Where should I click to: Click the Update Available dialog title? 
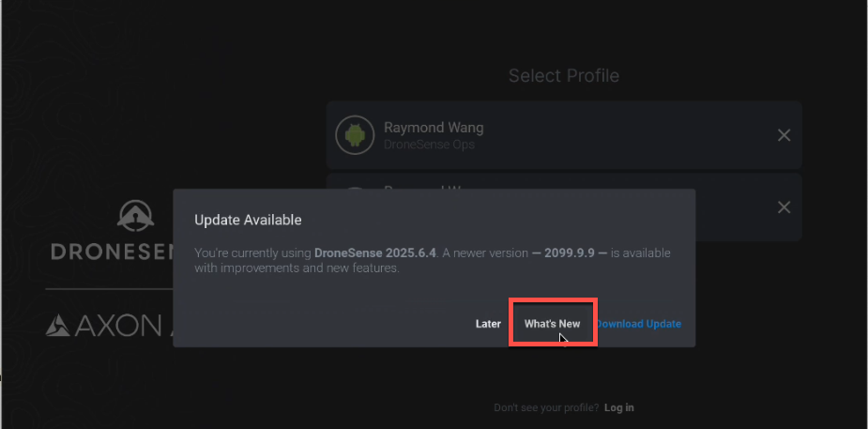coord(248,220)
